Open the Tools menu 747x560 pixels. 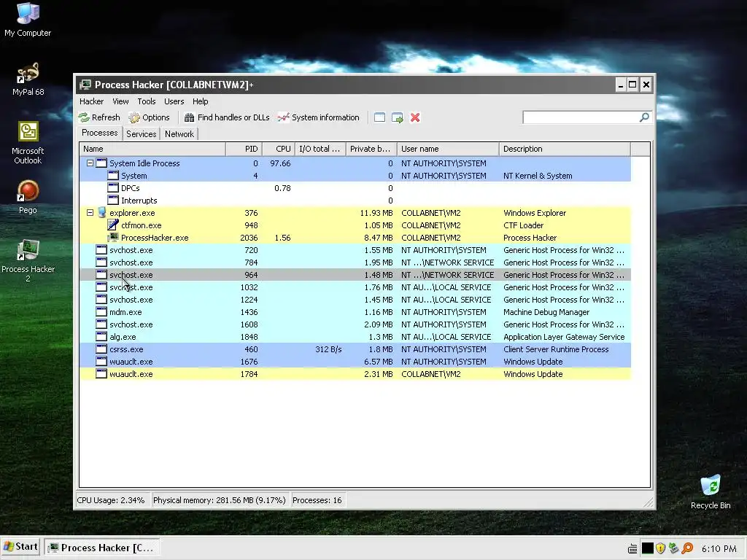coord(146,101)
